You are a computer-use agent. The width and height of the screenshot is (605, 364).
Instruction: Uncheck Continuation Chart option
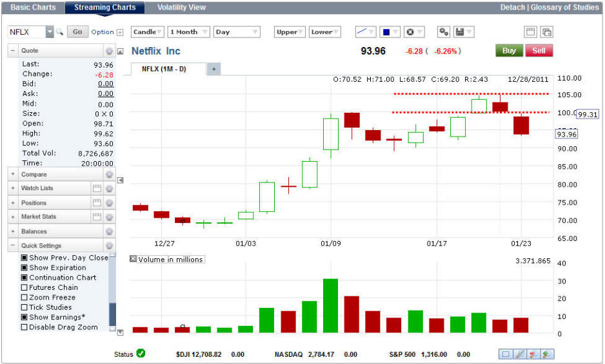(25, 278)
